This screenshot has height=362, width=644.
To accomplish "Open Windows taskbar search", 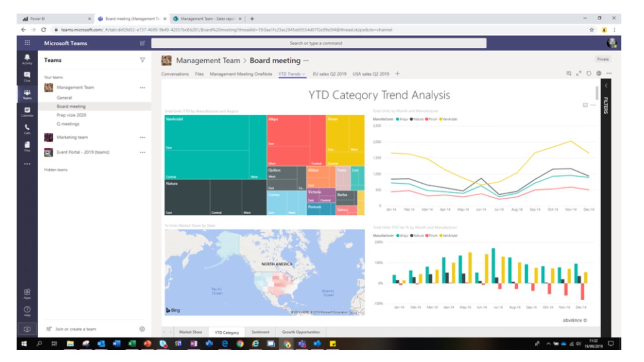I will coord(40,344).
